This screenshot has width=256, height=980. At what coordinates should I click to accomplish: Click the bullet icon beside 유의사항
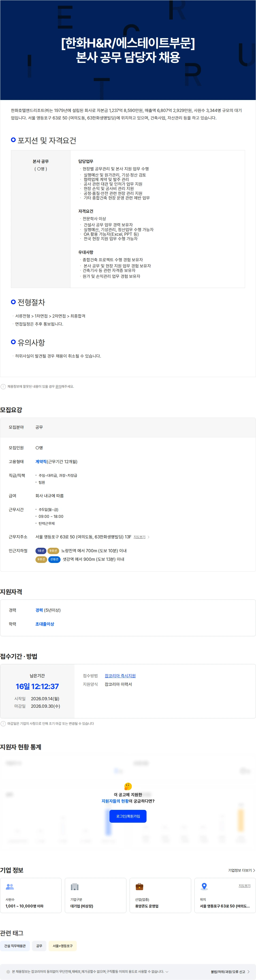(13, 342)
